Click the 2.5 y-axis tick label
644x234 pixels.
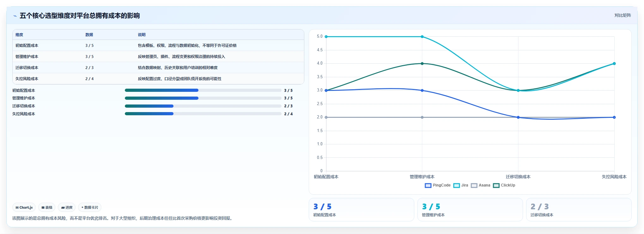320,104
